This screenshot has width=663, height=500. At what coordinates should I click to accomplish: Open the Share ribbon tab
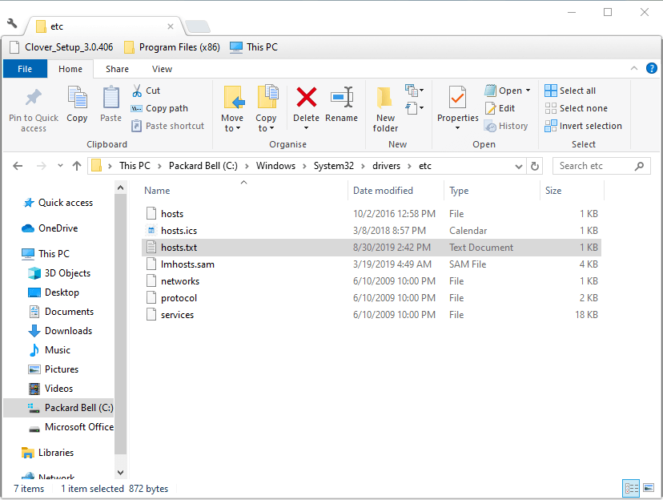click(117, 69)
